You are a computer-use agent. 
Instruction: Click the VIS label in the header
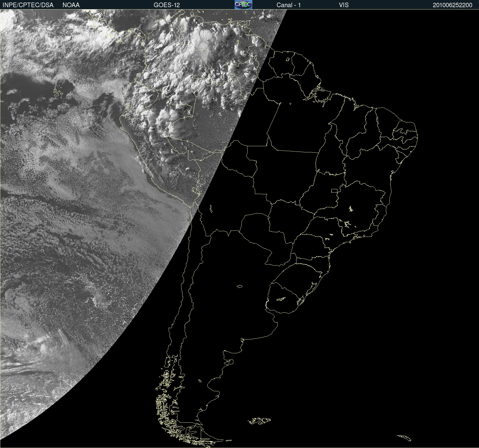pyautogui.click(x=344, y=5)
